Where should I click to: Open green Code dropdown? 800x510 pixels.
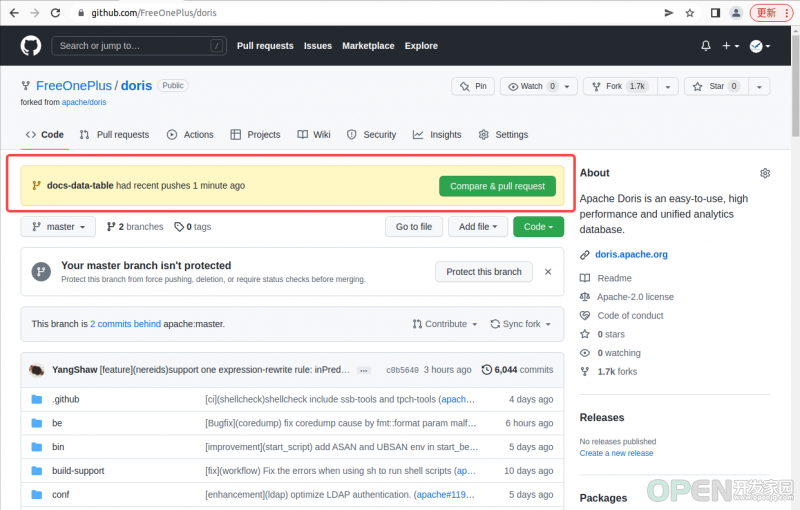[538, 226]
